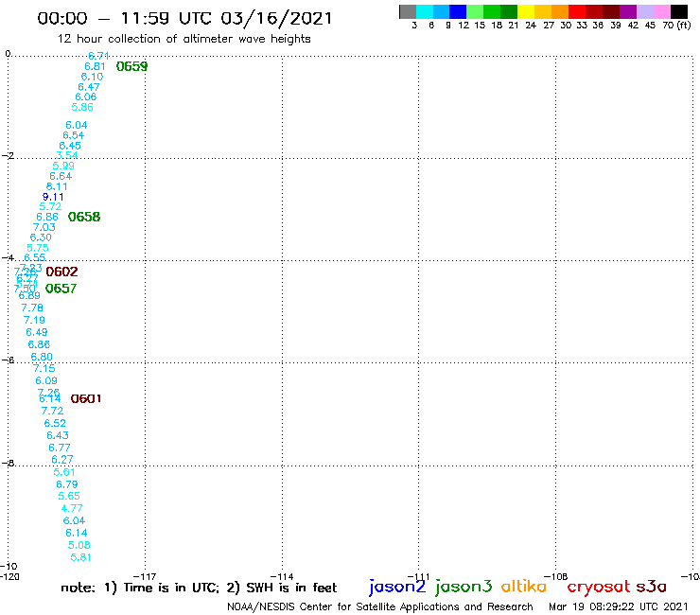Click the 6.43 wave height value
This screenshot has width=700, height=615.
(x=58, y=435)
